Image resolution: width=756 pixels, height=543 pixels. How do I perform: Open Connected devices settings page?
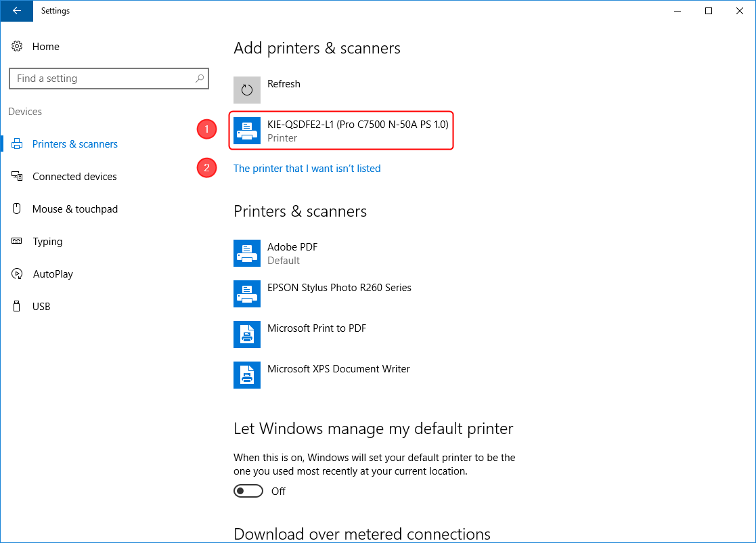[74, 177]
